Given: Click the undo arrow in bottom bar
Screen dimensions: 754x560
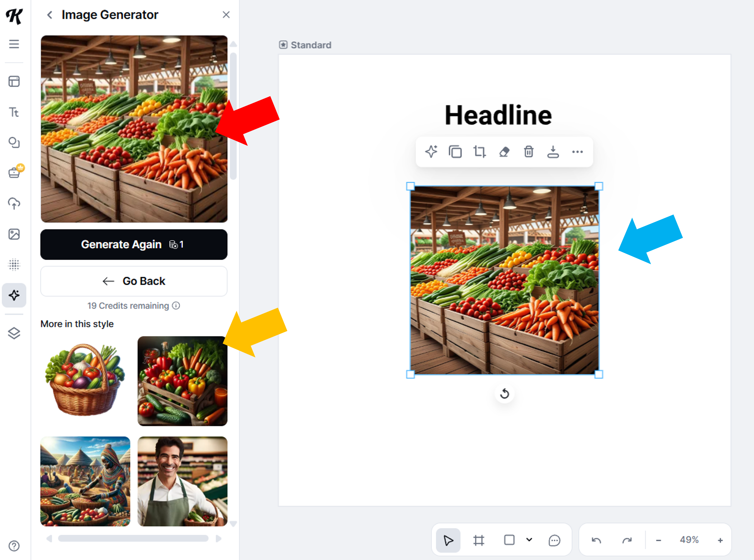Looking at the screenshot, I should pos(596,540).
